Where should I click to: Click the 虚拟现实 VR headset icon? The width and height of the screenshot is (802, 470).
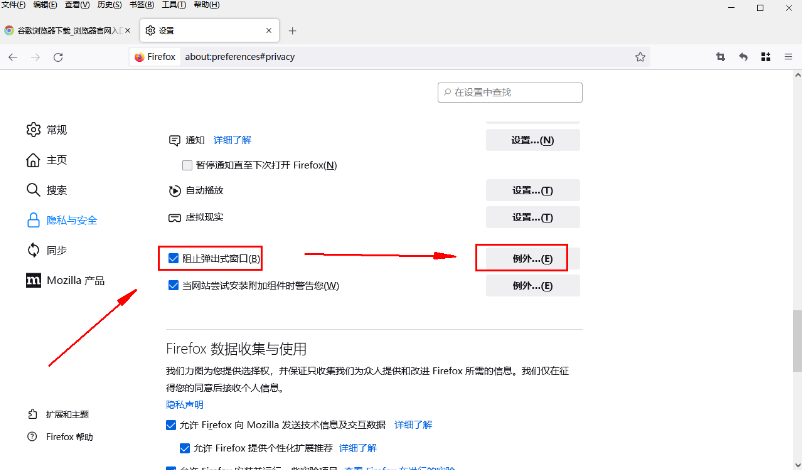tap(174, 218)
